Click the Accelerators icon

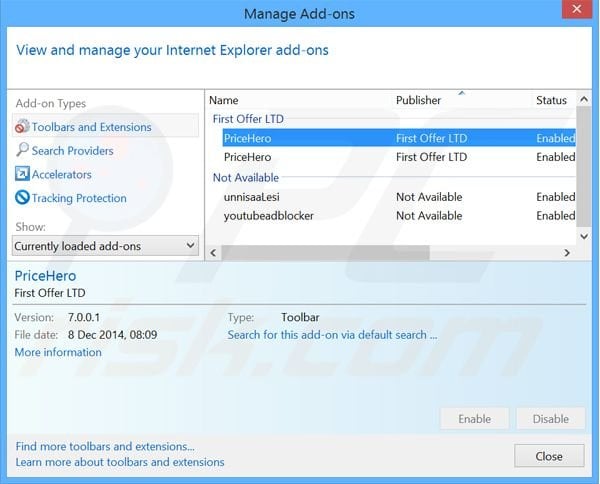coord(22,174)
